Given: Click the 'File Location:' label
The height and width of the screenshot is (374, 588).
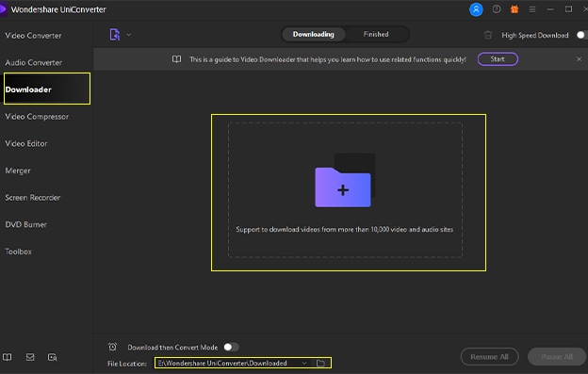Looking at the screenshot, I should (x=127, y=364).
